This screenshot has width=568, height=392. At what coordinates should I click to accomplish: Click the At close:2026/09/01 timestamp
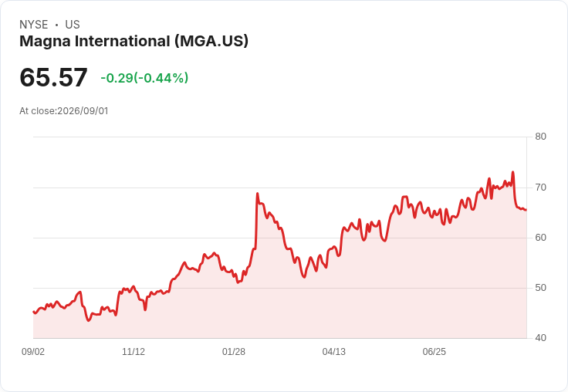pos(64,111)
